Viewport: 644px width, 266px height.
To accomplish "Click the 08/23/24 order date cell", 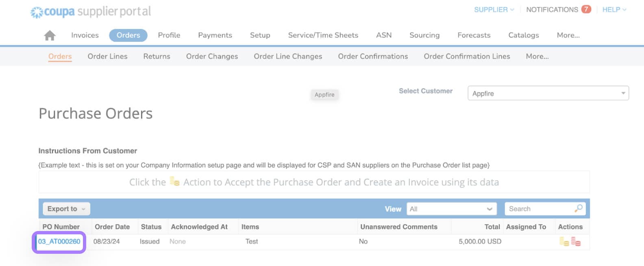I will coord(107,242).
